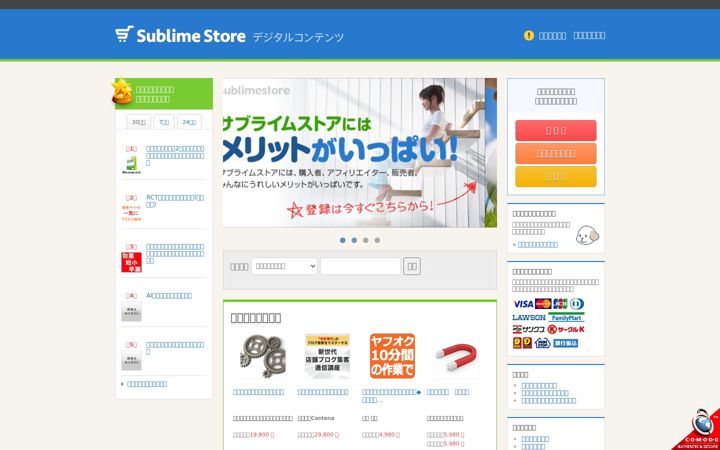Open the title link under the gears image
The height and width of the screenshot is (450, 720).
258,392
